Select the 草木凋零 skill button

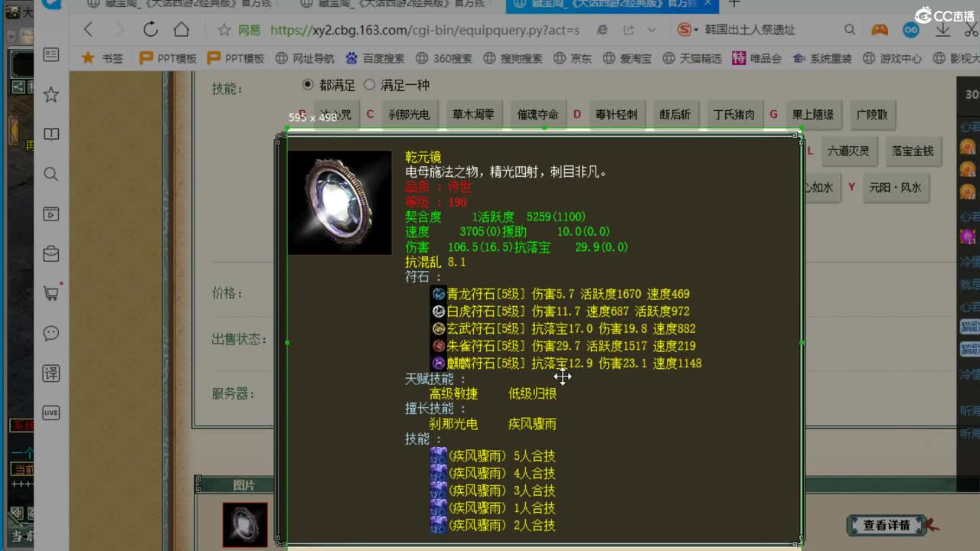[x=473, y=114]
